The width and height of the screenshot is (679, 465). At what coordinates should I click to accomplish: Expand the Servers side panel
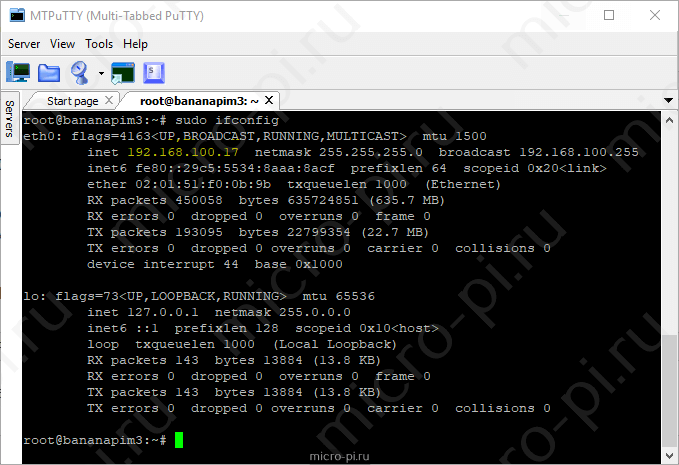(x=10, y=118)
